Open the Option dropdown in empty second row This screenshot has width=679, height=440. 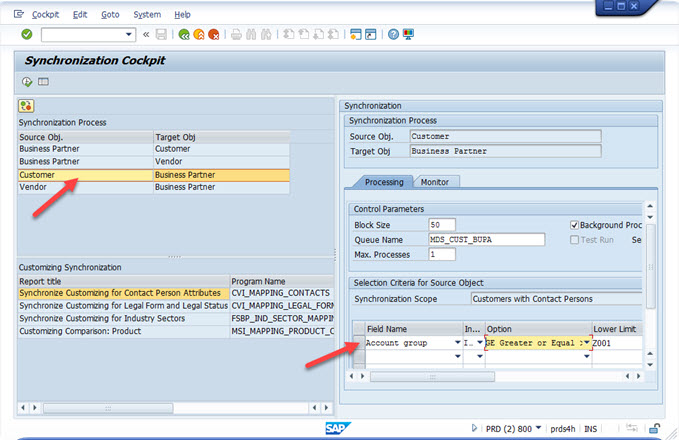click(x=587, y=356)
